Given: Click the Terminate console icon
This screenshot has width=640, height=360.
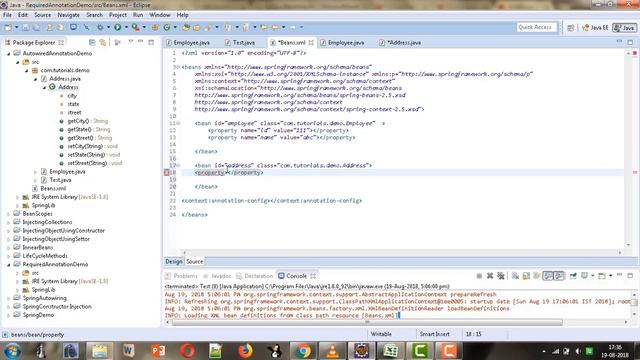Looking at the screenshot, I should pyautogui.click(x=479, y=276).
